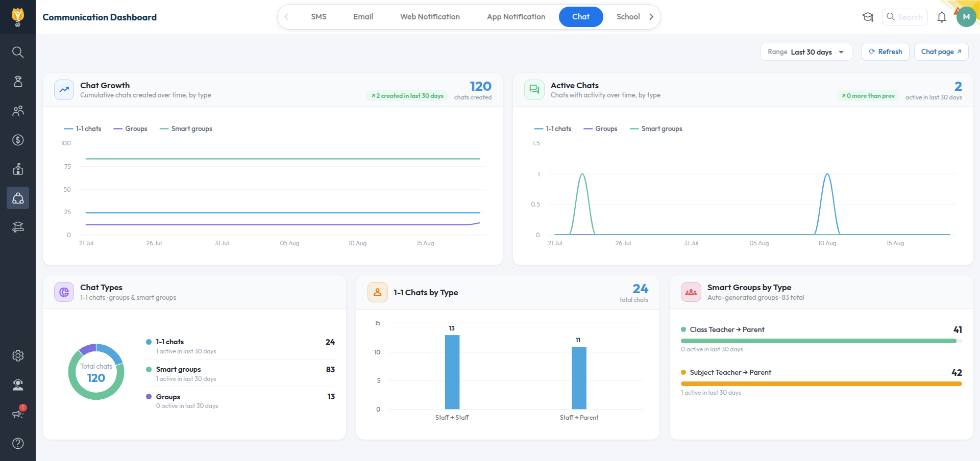The height and width of the screenshot is (461, 980).
Task: Open the Chat page link button
Action: (x=941, y=52)
